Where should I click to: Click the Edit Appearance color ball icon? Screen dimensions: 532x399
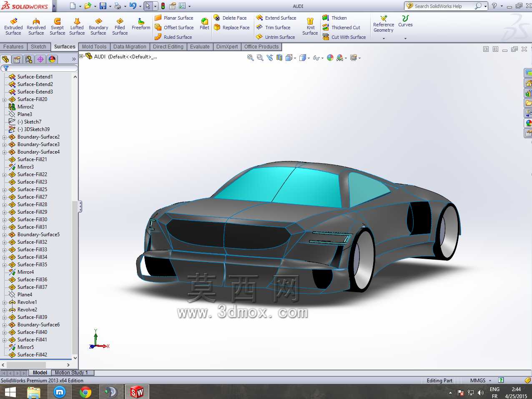(x=330, y=58)
